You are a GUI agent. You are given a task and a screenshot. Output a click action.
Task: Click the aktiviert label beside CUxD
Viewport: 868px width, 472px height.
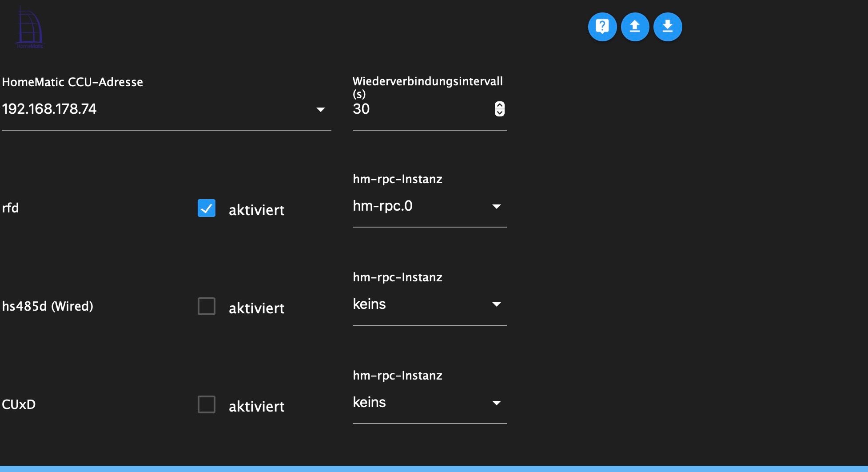coord(256,406)
